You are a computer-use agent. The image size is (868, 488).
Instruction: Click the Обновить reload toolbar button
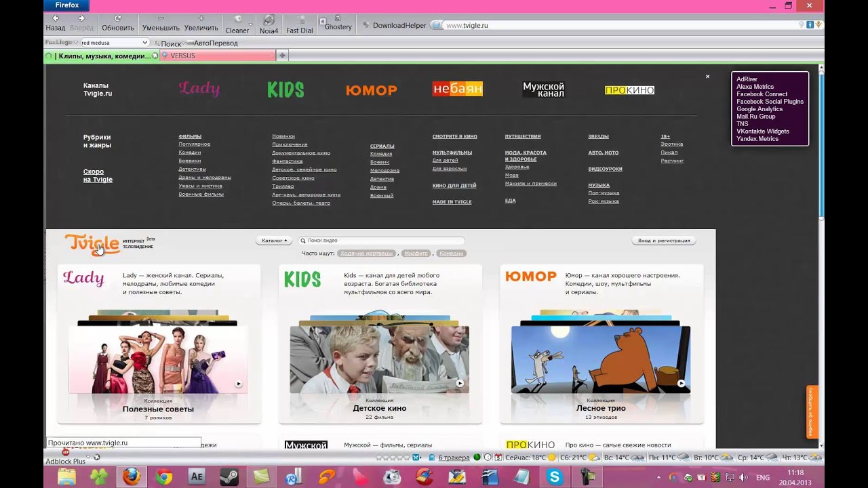click(118, 23)
